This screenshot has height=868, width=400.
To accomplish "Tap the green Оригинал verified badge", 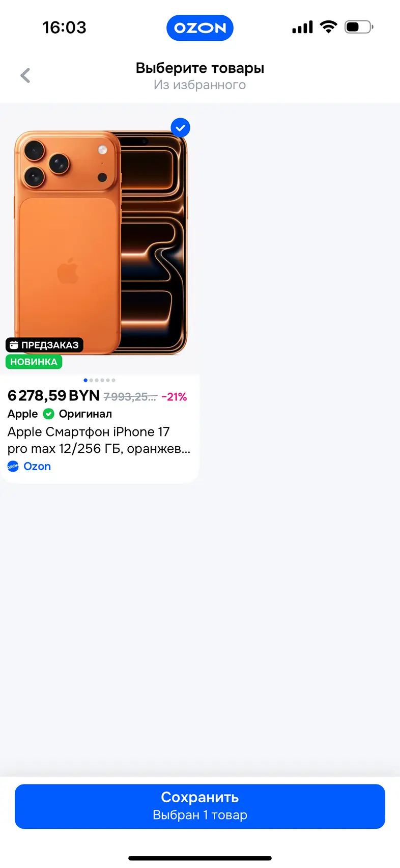I will coord(49,414).
